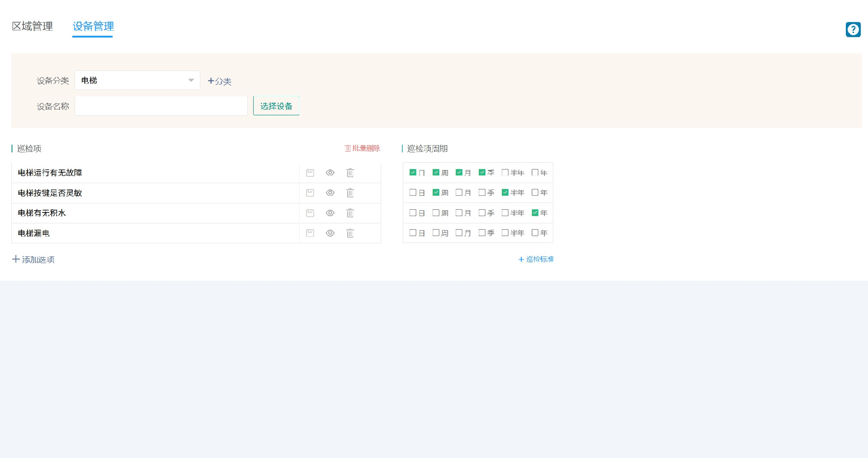This screenshot has height=458, width=868.
Task: Enable 季 checkbox in the 电梯漏电 row
Action: pyautogui.click(x=482, y=233)
